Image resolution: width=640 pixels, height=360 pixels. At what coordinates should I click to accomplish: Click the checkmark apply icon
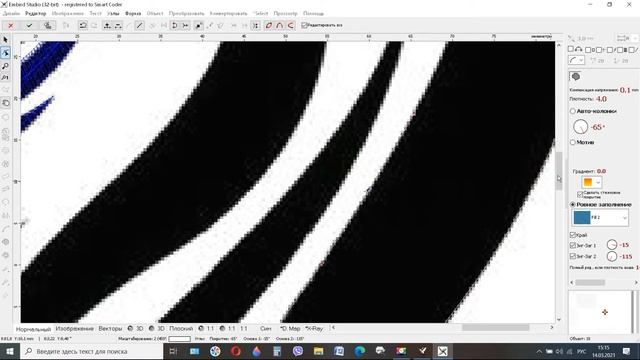pyautogui.click(x=29, y=25)
